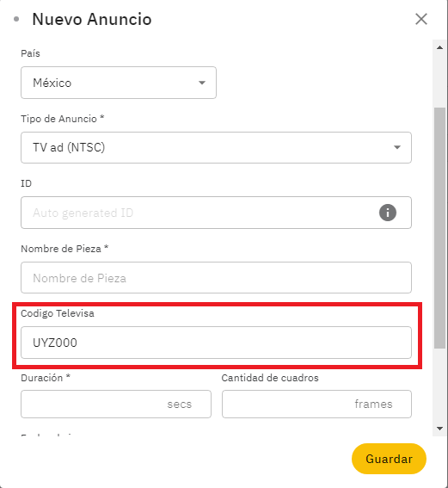Click the Tipo de Anuncio label
This screenshot has width=448, height=488.
coord(62,119)
